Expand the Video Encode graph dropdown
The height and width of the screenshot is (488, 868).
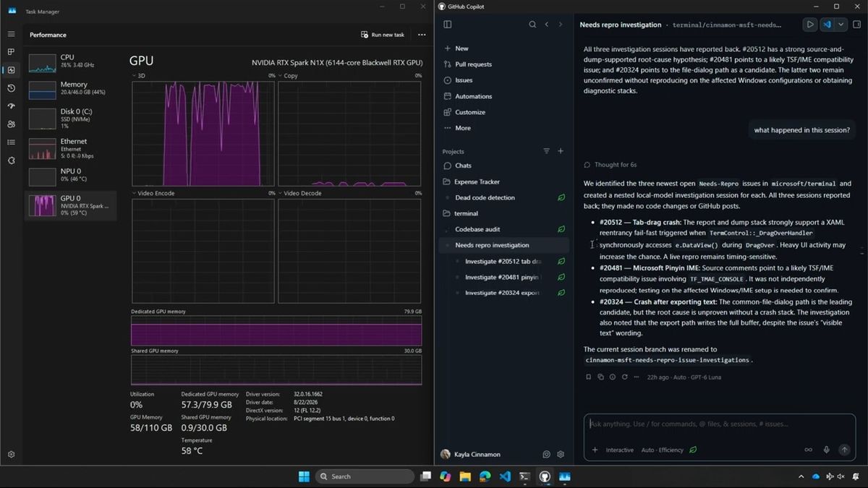[134, 194]
